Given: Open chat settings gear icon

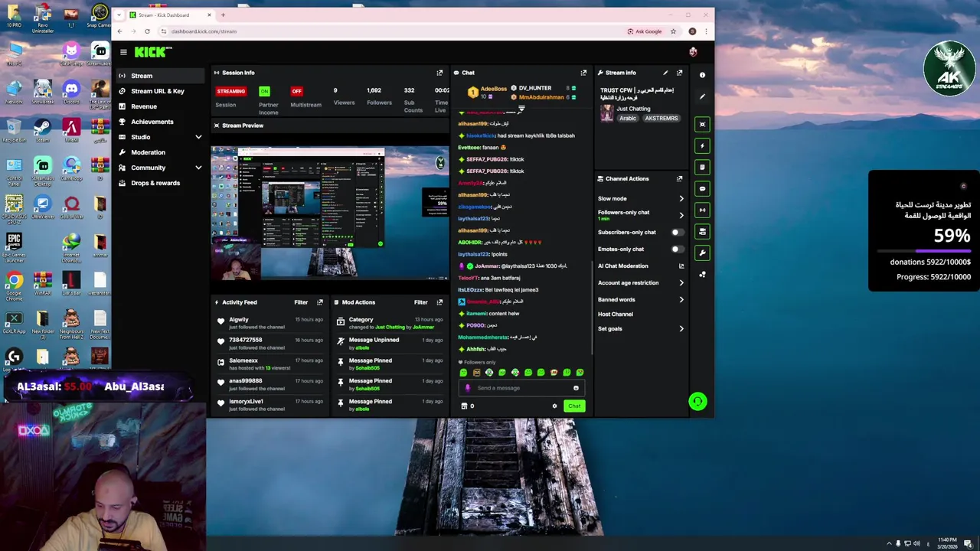Looking at the screenshot, I should pyautogui.click(x=554, y=406).
